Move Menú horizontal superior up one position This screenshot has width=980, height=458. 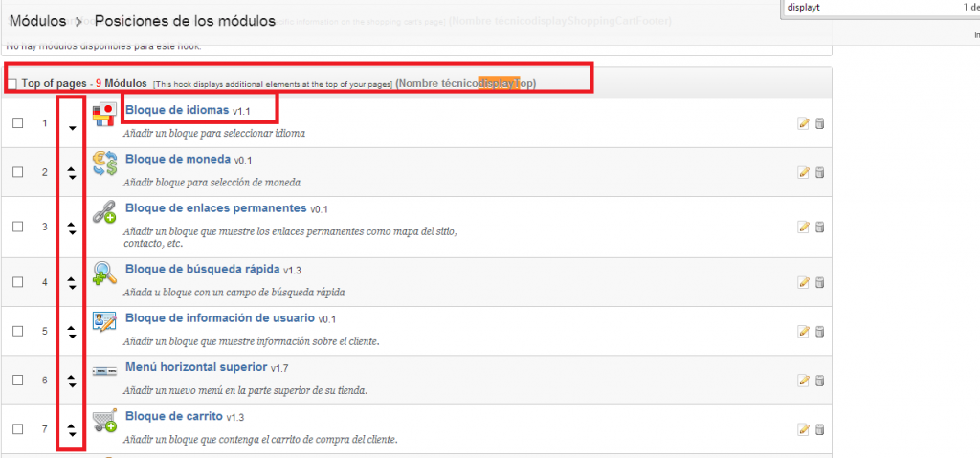coord(72,377)
